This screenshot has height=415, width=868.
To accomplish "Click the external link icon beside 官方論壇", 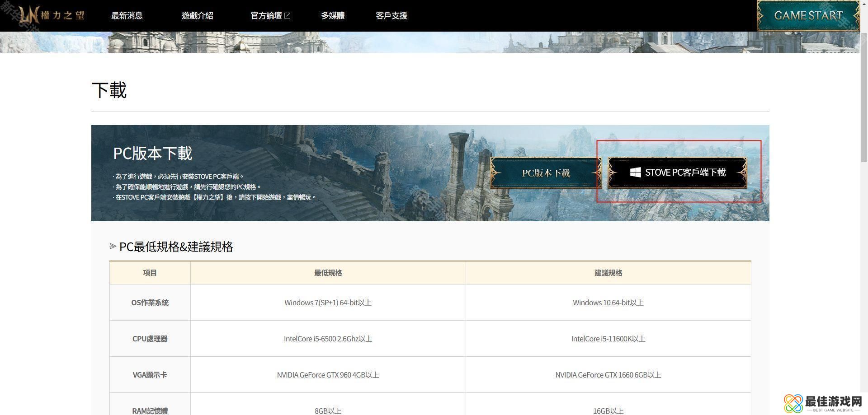I will [x=287, y=16].
